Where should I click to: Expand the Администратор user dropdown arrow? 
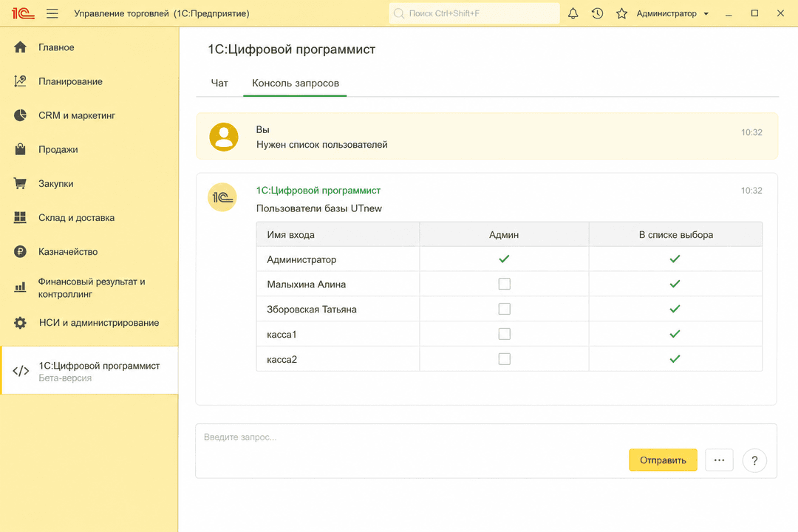[x=706, y=14]
